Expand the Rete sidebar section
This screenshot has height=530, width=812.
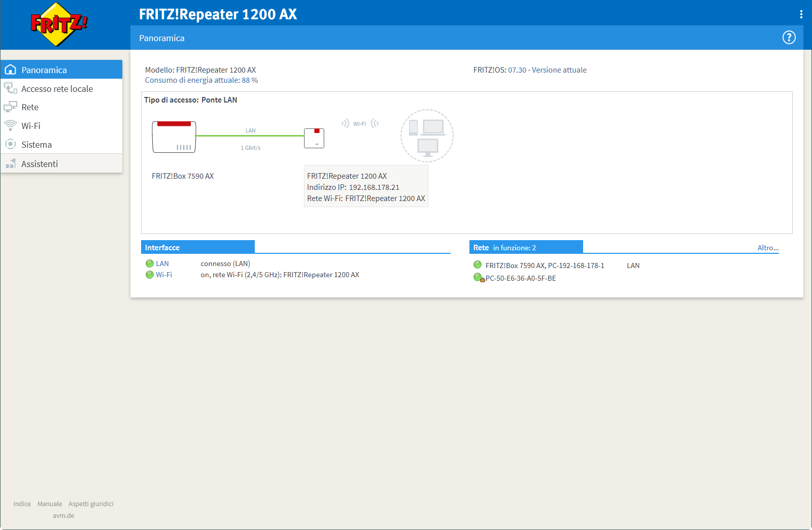click(30, 107)
